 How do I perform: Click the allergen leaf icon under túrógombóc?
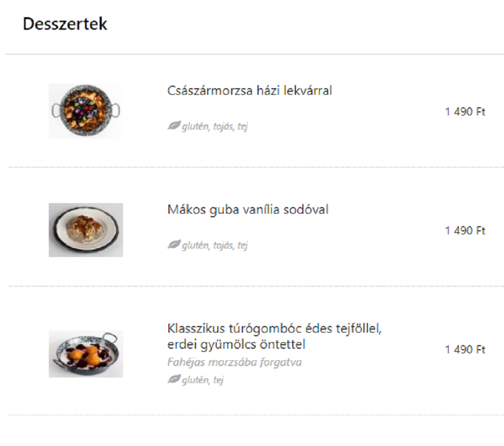(x=174, y=379)
